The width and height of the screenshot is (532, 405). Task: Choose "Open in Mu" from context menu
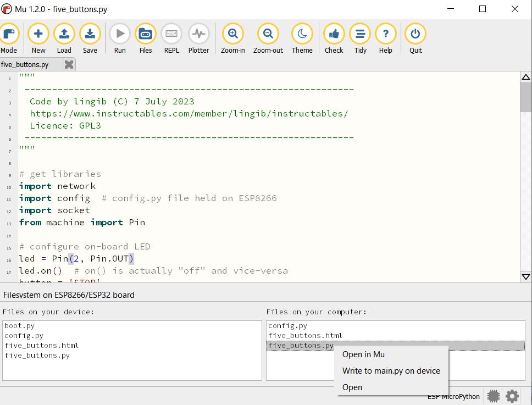point(363,354)
